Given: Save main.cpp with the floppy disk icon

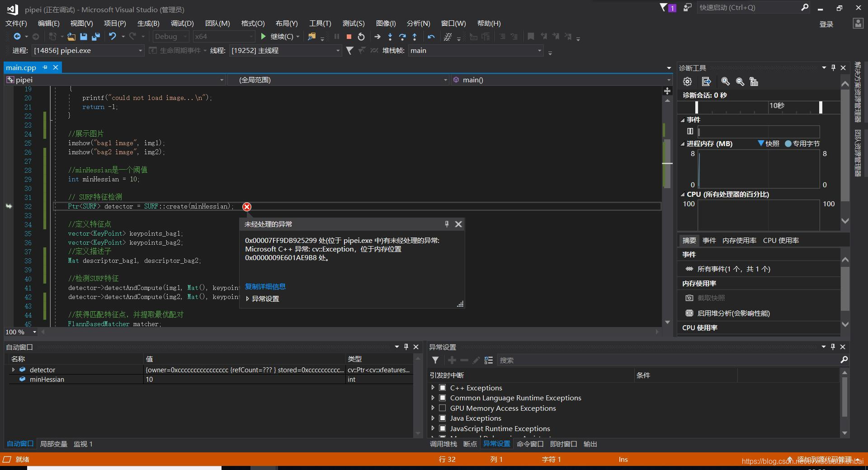Looking at the screenshot, I should (x=83, y=37).
